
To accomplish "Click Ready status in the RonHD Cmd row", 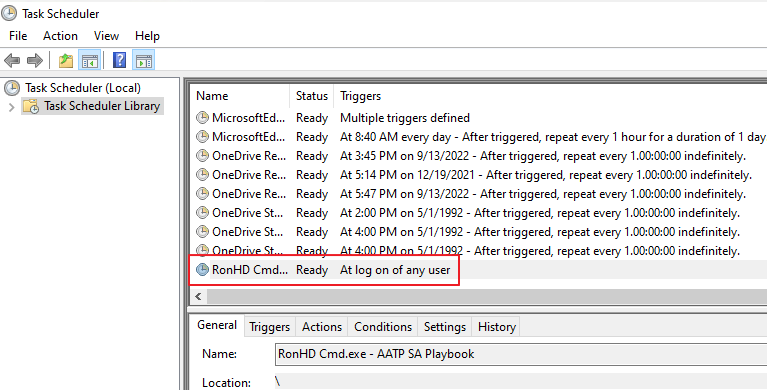I will tap(312, 270).
